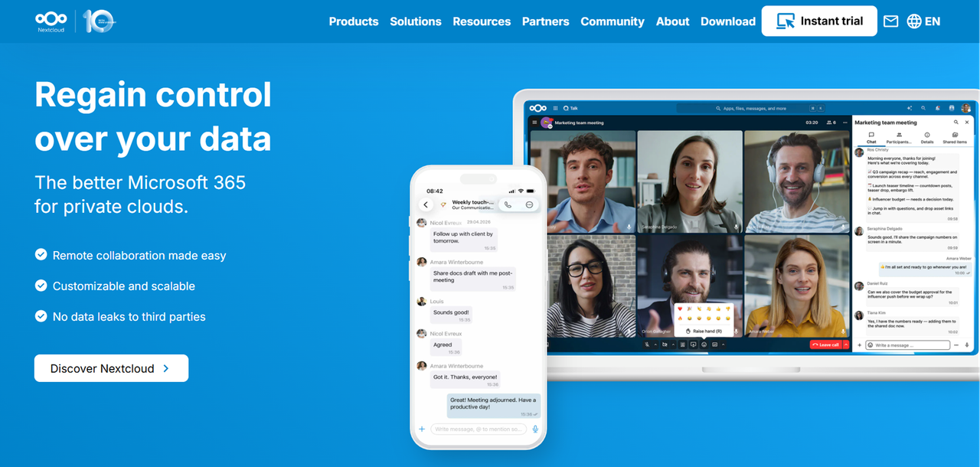The height and width of the screenshot is (467, 980).
Task: Click the Discover Nextcloud button
Action: 111,368
